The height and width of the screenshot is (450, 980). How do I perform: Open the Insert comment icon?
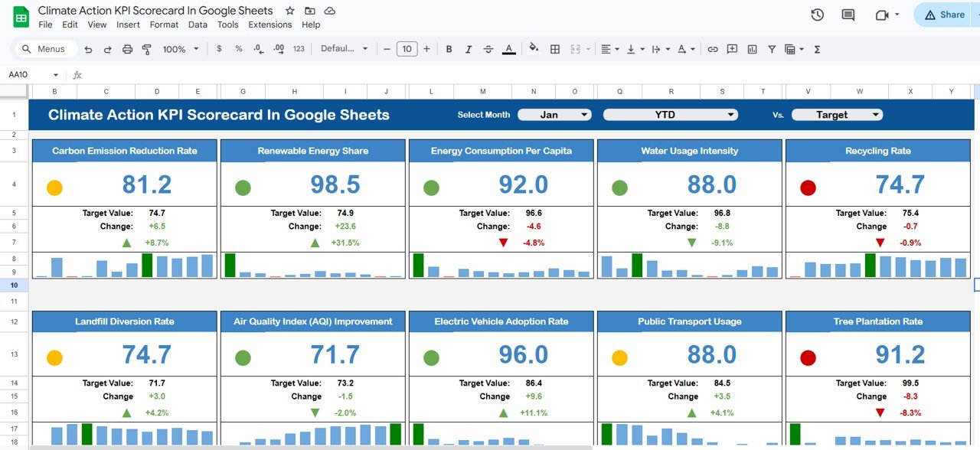point(732,48)
